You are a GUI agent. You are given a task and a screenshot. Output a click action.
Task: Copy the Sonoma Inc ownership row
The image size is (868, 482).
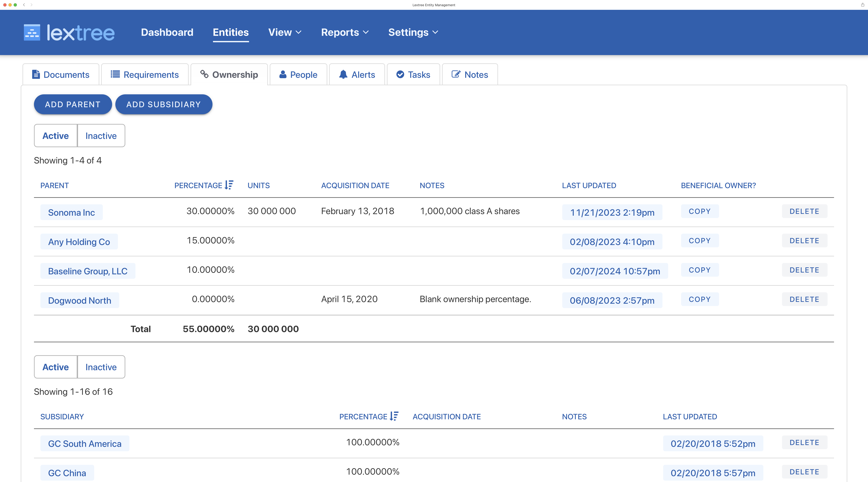click(x=700, y=211)
